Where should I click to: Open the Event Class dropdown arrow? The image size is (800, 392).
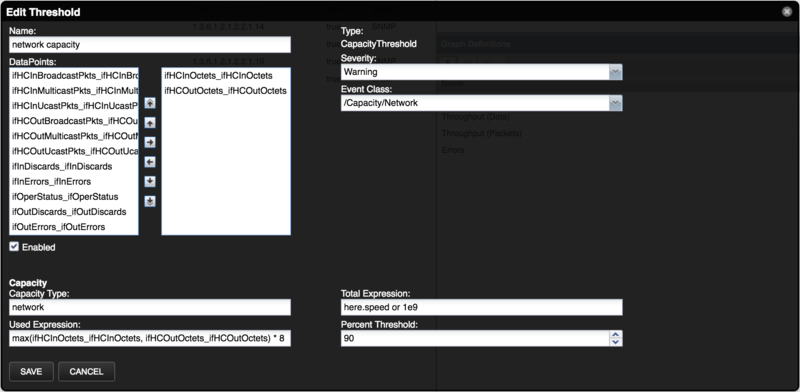pyautogui.click(x=616, y=103)
